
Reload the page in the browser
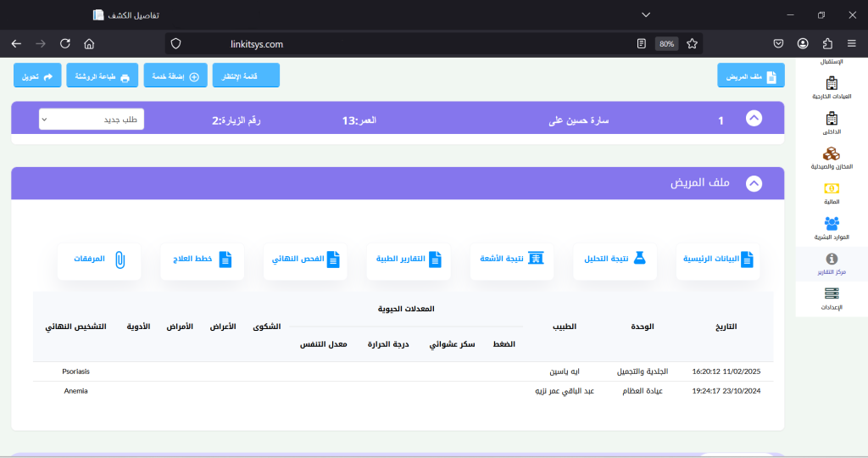tap(65, 43)
